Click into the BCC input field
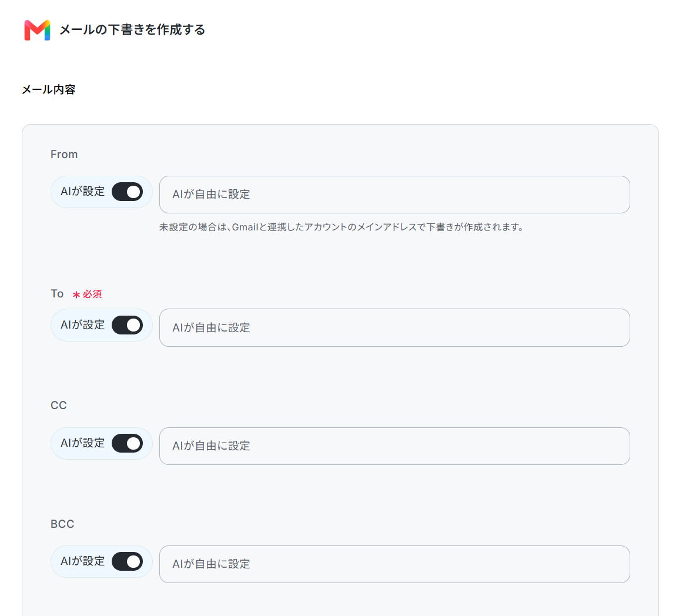Viewport: 679px width, 616px height. click(x=394, y=564)
